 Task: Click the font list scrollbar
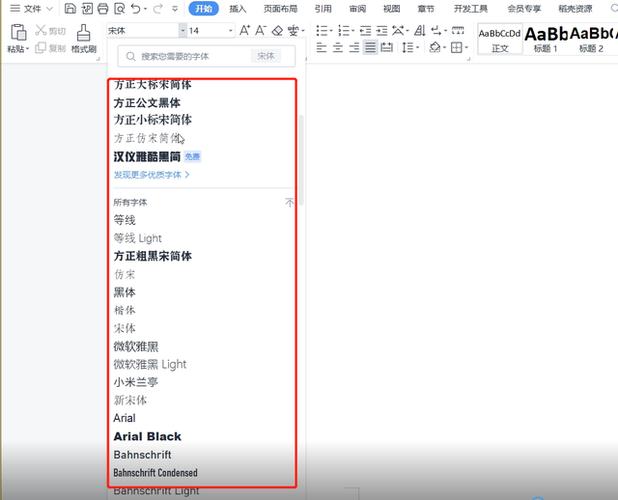301,160
